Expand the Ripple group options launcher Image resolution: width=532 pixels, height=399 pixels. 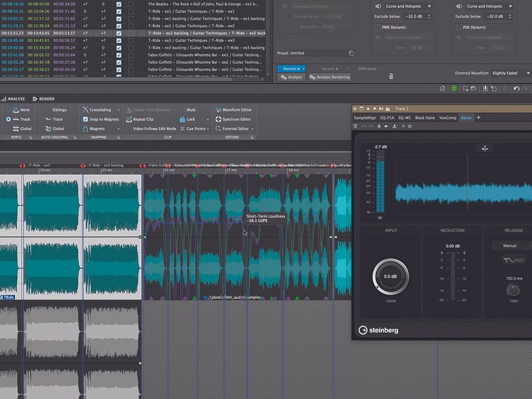pyautogui.click(x=30, y=138)
